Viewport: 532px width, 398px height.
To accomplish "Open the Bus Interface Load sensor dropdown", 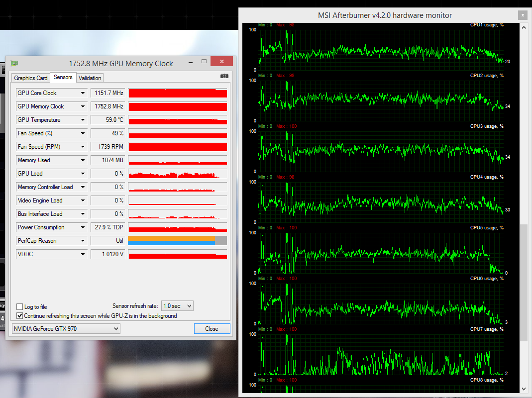I will click(x=83, y=214).
